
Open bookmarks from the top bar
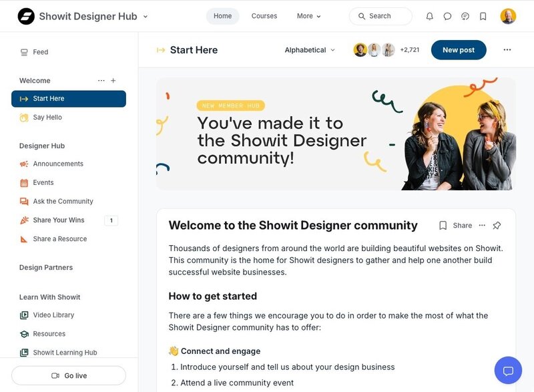click(x=483, y=16)
